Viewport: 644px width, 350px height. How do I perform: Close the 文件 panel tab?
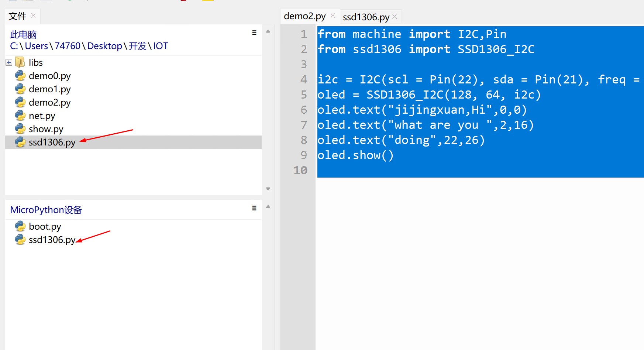[x=33, y=16]
